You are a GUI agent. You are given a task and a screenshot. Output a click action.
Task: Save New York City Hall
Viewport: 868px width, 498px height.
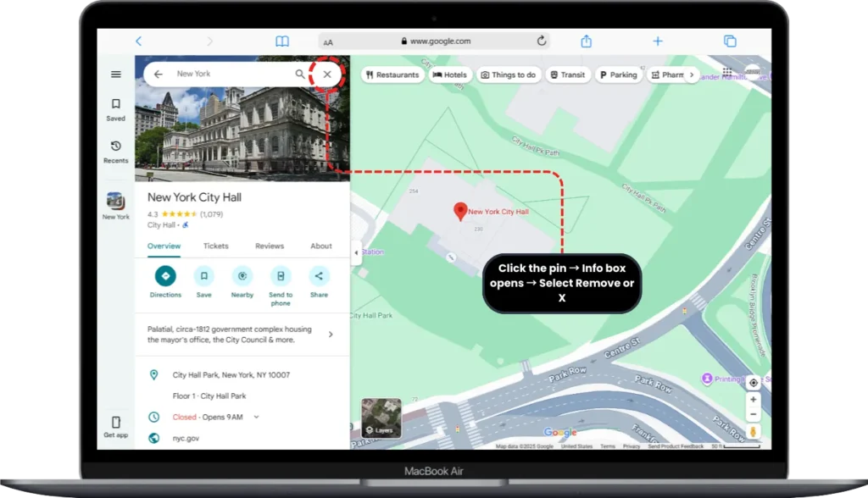(x=203, y=274)
